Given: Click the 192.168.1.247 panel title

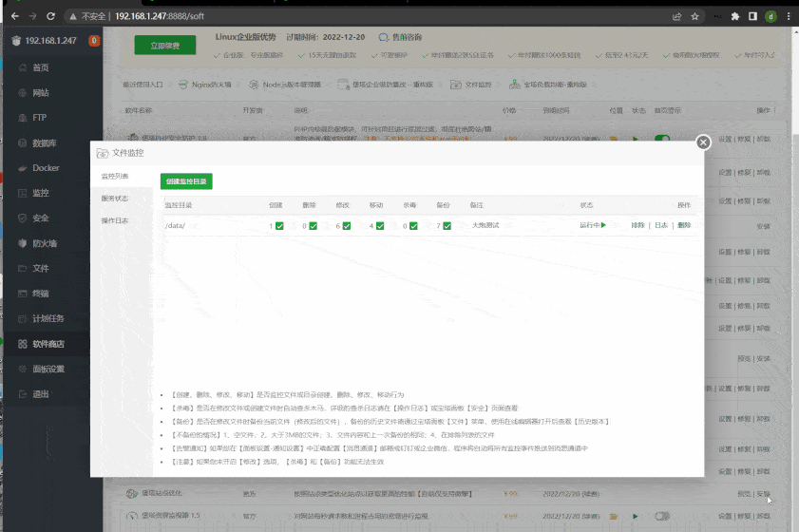Looking at the screenshot, I should 51,41.
